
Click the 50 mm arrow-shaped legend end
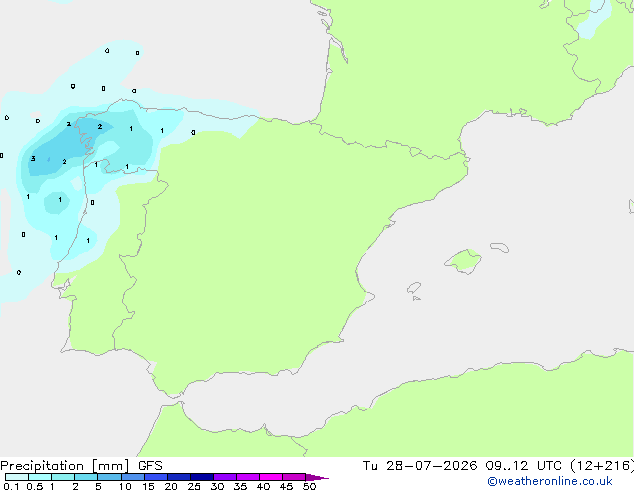(x=317, y=477)
